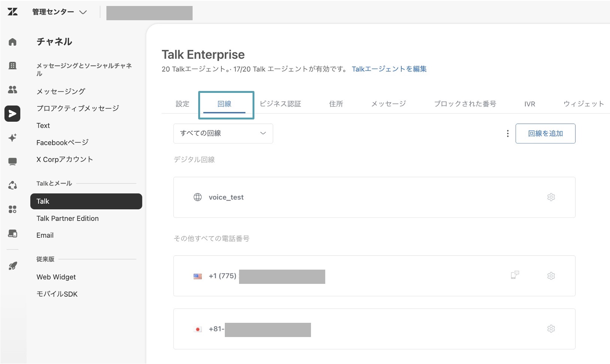The height and width of the screenshot is (364, 610).
Task: Click the 回線を追加 button
Action: (x=545, y=134)
